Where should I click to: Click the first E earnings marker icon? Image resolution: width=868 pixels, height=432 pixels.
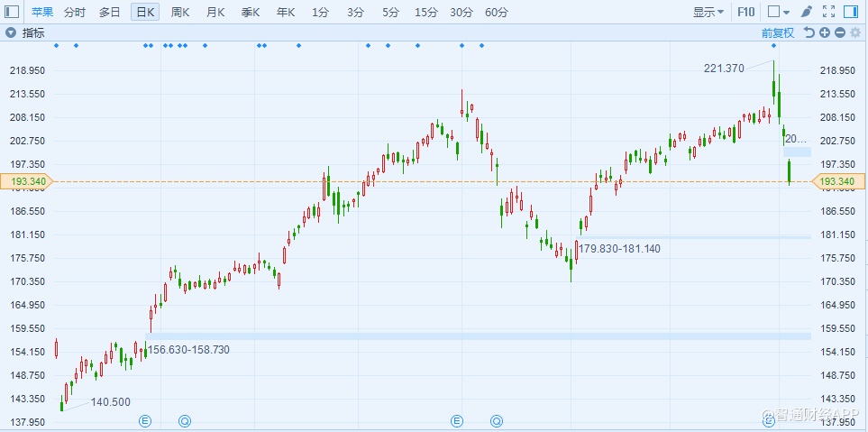click(145, 421)
